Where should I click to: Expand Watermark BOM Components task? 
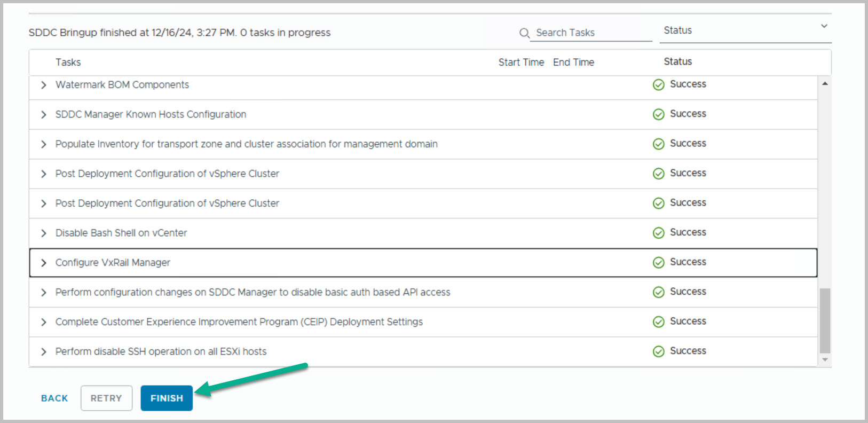pyautogui.click(x=44, y=85)
